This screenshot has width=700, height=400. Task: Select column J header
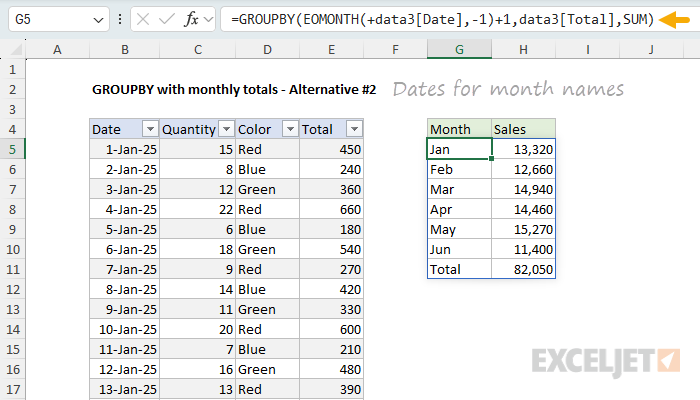tap(651, 50)
